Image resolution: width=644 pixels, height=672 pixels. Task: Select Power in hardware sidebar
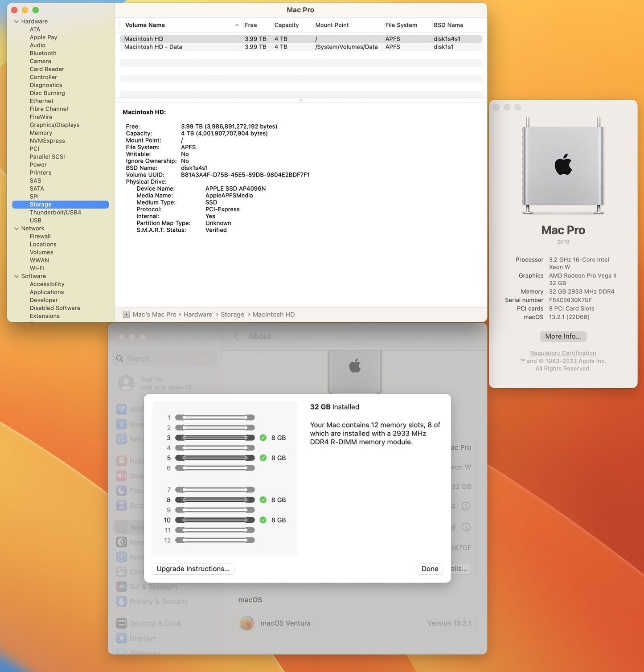pyautogui.click(x=38, y=165)
